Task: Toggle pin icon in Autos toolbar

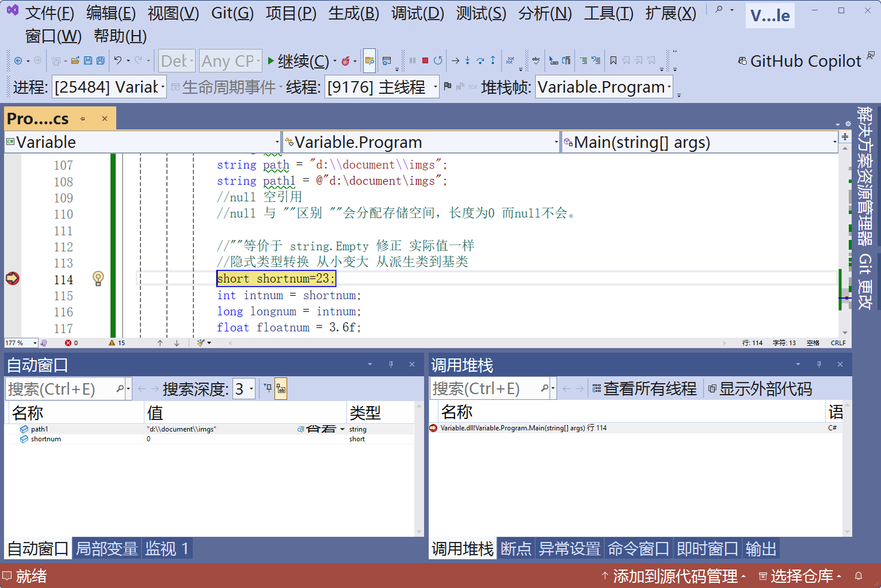Action: [268, 388]
